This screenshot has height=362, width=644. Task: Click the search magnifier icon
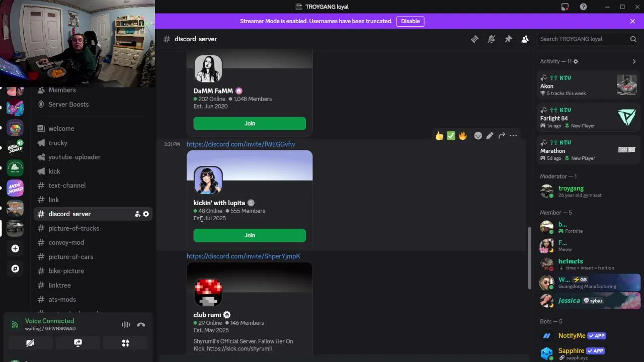click(x=633, y=39)
